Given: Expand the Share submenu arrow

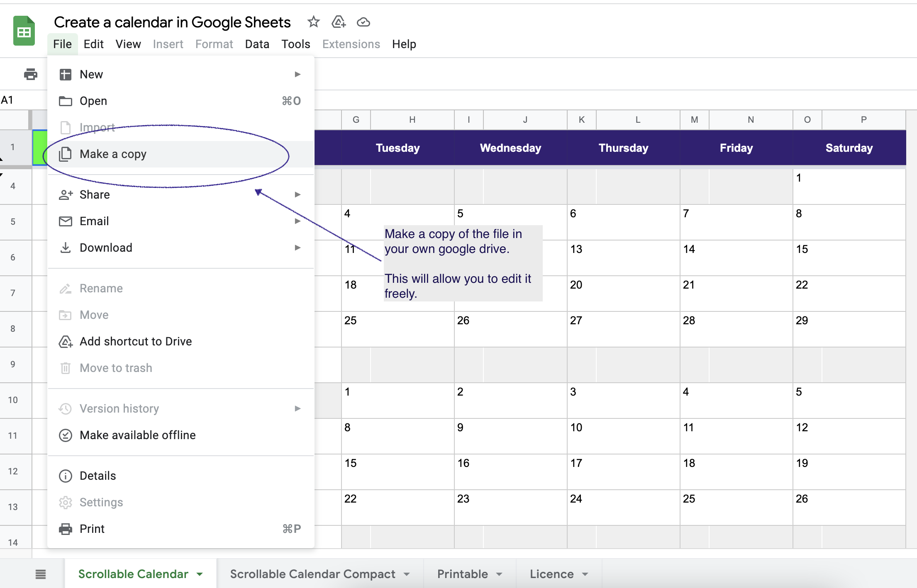Looking at the screenshot, I should (x=298, y=195).
